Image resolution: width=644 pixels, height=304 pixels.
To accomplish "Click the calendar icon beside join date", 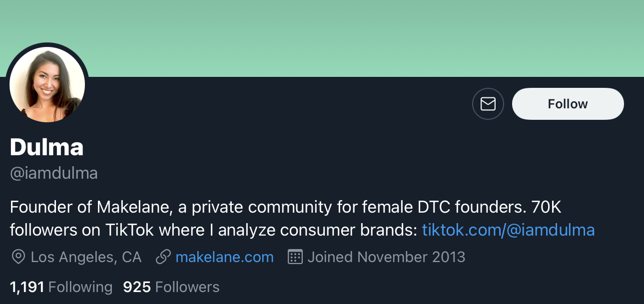I will click(x=295, y=257).
